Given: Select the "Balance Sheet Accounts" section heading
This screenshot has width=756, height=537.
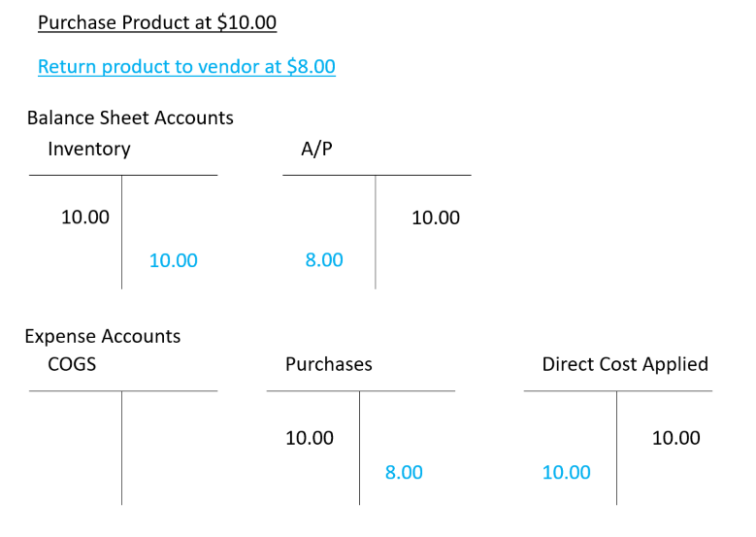Looking at the screenshot, I should (130, 118).
